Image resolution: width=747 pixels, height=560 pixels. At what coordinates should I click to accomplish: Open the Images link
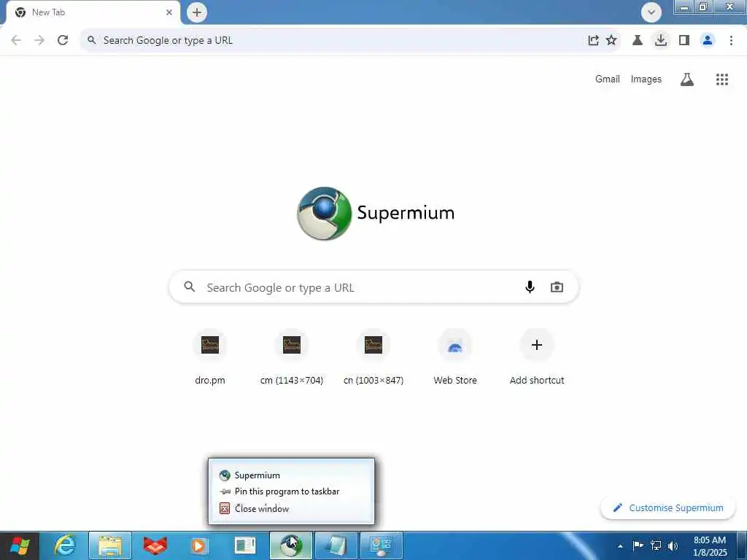pyautogui.click(x=646, y=79)
